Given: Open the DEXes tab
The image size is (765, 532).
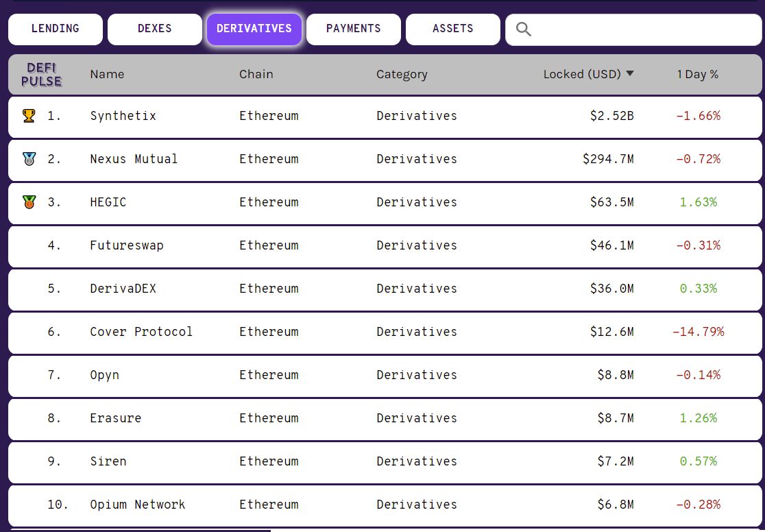Looking at the screenshot, I should [155, 29].
